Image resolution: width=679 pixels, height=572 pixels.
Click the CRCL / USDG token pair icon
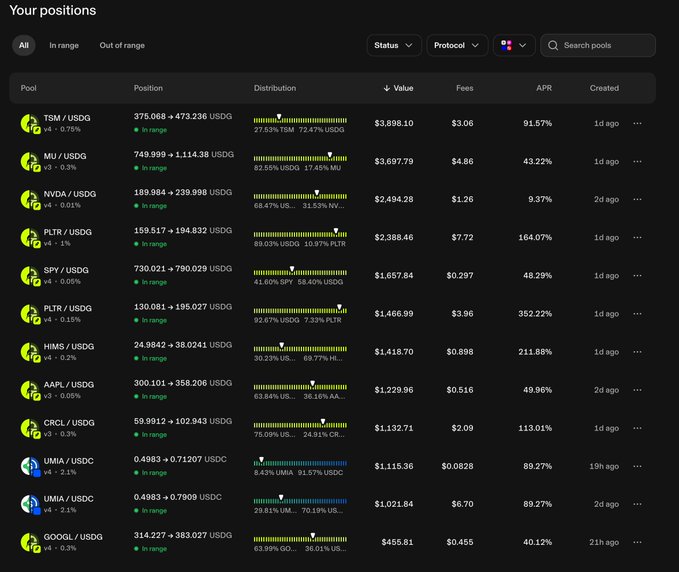coord(30,429)
